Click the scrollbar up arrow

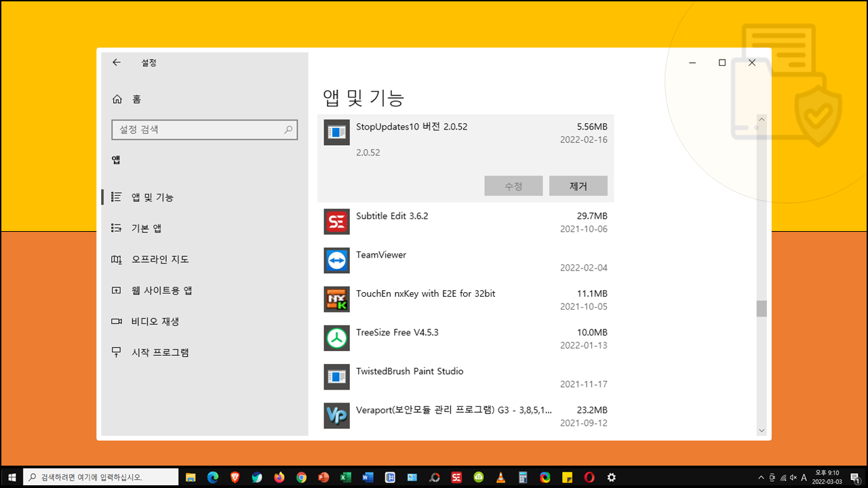[762, 120]
